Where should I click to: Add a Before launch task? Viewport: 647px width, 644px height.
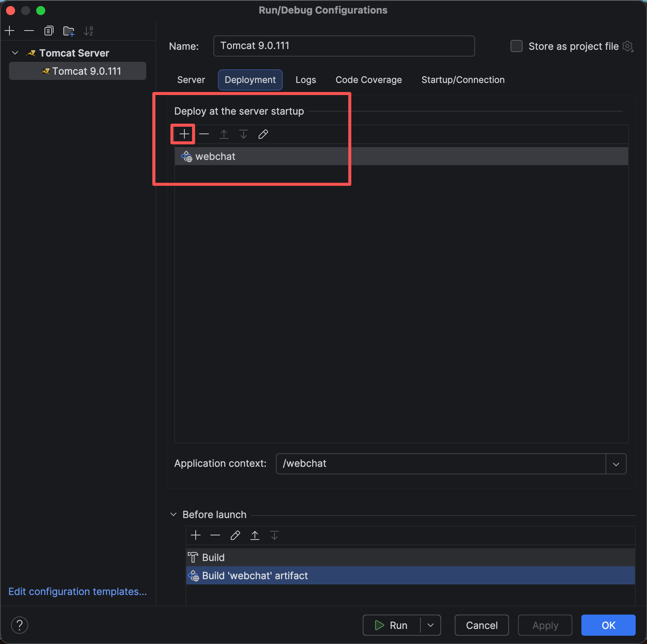[196, 535]
